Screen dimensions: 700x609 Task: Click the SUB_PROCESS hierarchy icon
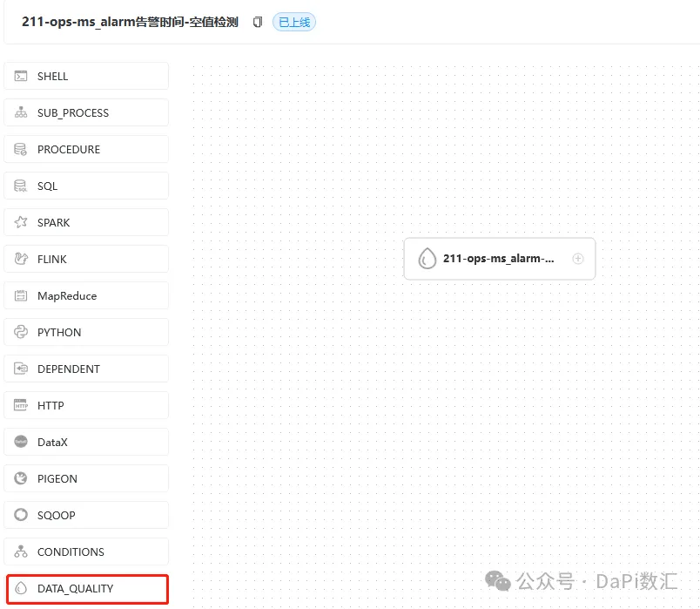tap(21, 112)
